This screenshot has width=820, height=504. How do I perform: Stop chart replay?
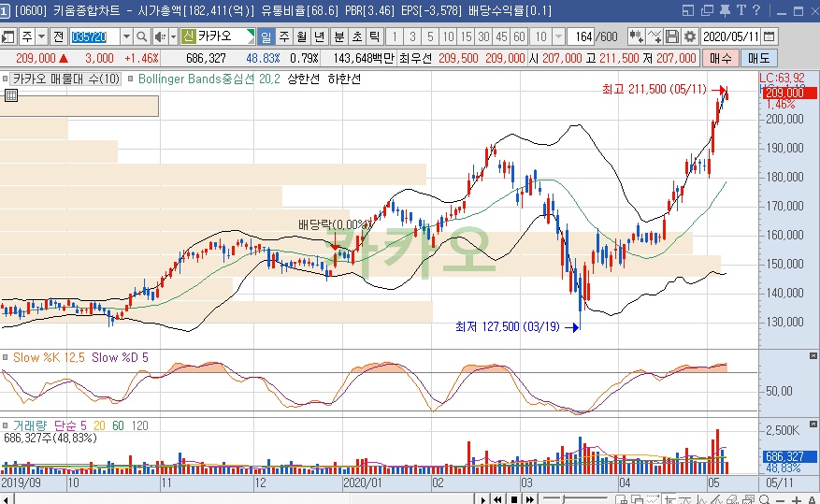(514, 499)
